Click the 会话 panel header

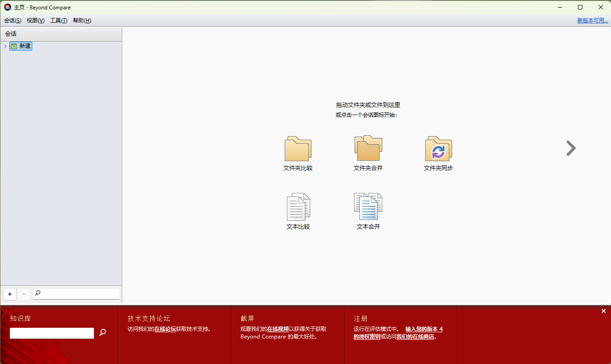pos(61,34)
